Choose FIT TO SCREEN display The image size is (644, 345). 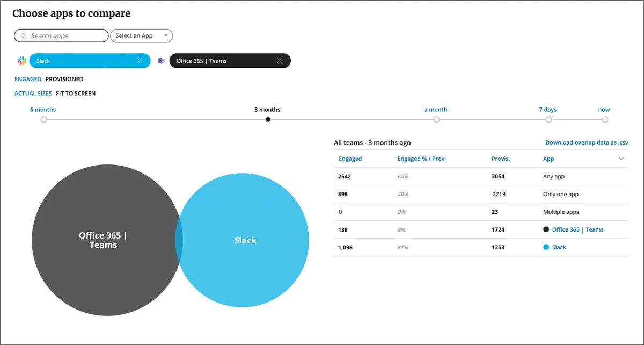tap(76, 93)
